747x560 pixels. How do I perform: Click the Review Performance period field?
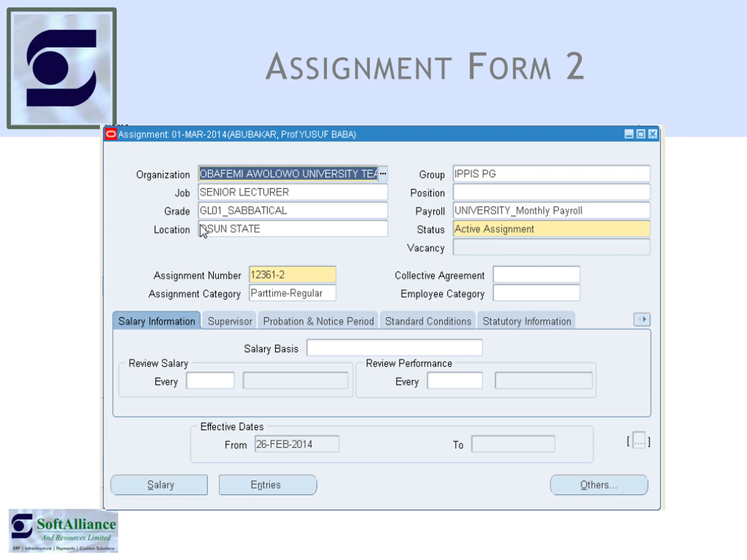pyautogui.click(x=543, y=380)
